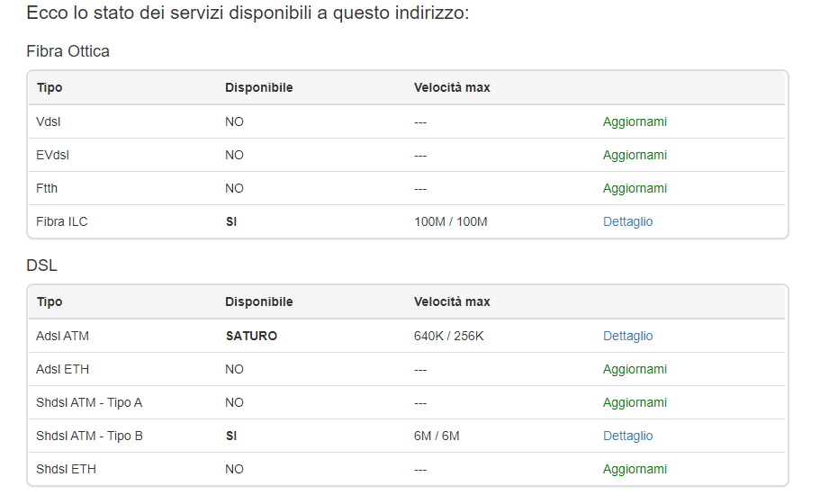Click the DSL section heading
This screenshot has width=829, height=504.
coord(42,265)
